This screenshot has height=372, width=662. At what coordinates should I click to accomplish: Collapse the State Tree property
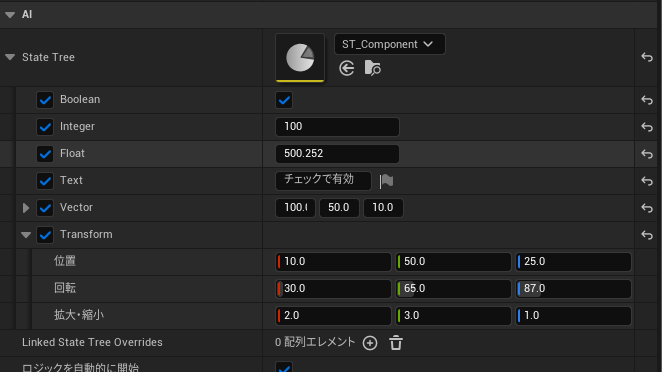(10, 57)
